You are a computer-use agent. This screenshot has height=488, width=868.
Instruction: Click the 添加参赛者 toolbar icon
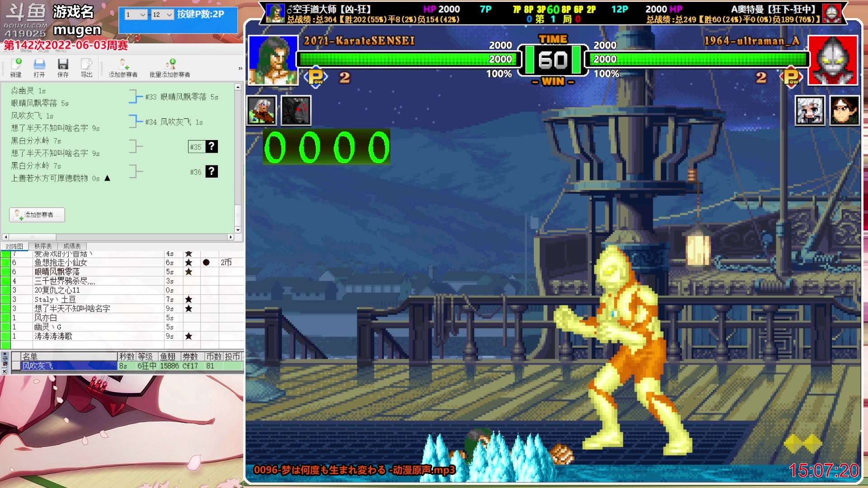(x=123, y=64)
